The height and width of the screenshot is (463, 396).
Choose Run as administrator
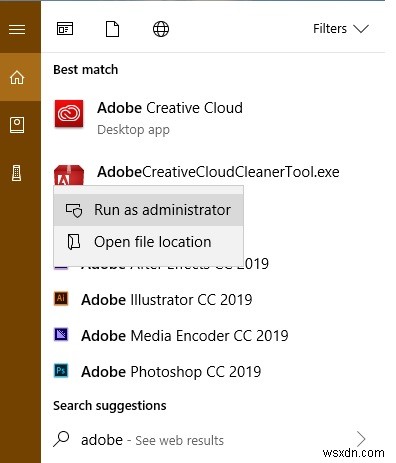pos(148,210)
